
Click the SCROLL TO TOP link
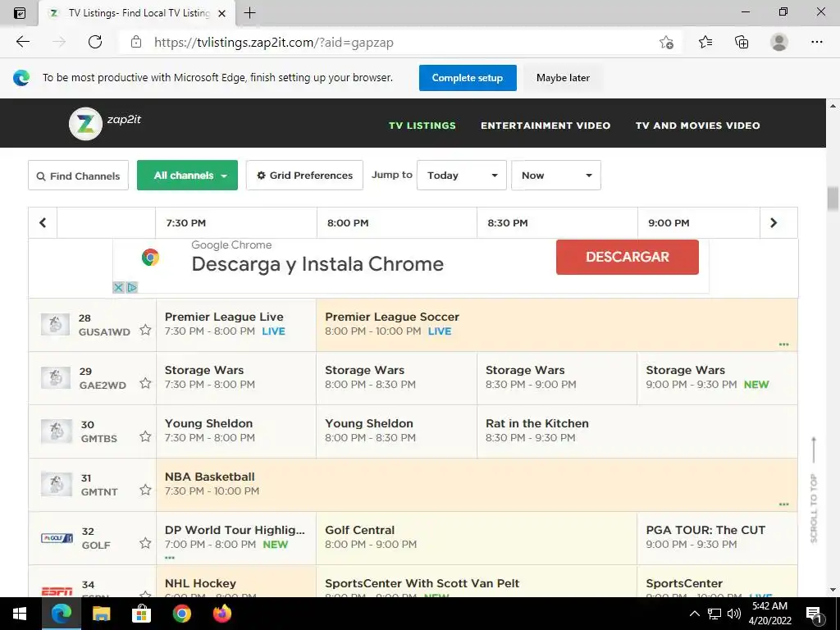814,490
